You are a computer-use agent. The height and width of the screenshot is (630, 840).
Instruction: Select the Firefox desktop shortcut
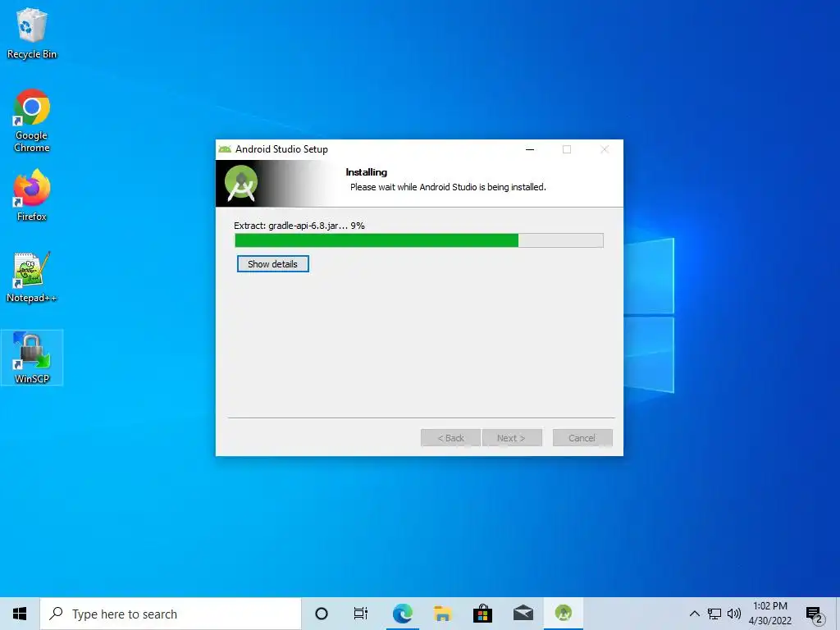pos(32,195)
